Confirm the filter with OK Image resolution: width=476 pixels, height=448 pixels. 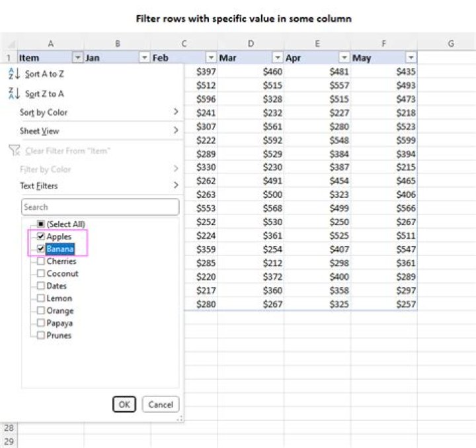tap(124, 404)
